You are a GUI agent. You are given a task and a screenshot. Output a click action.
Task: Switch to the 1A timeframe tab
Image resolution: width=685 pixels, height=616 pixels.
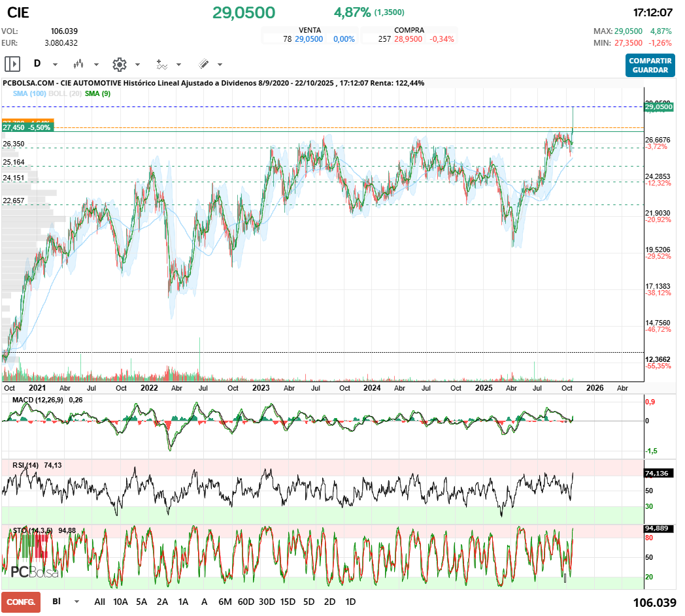[x=184, y=602]
